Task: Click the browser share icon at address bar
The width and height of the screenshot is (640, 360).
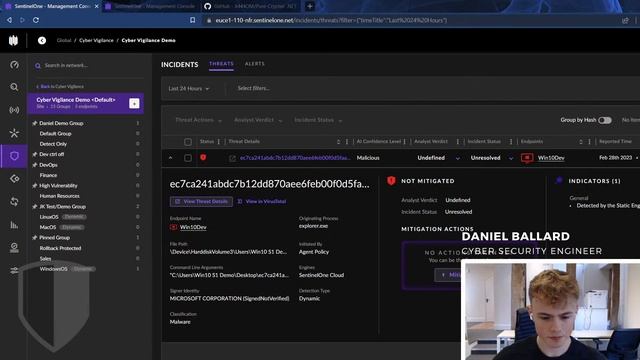Action: click(x=625, y=20)
